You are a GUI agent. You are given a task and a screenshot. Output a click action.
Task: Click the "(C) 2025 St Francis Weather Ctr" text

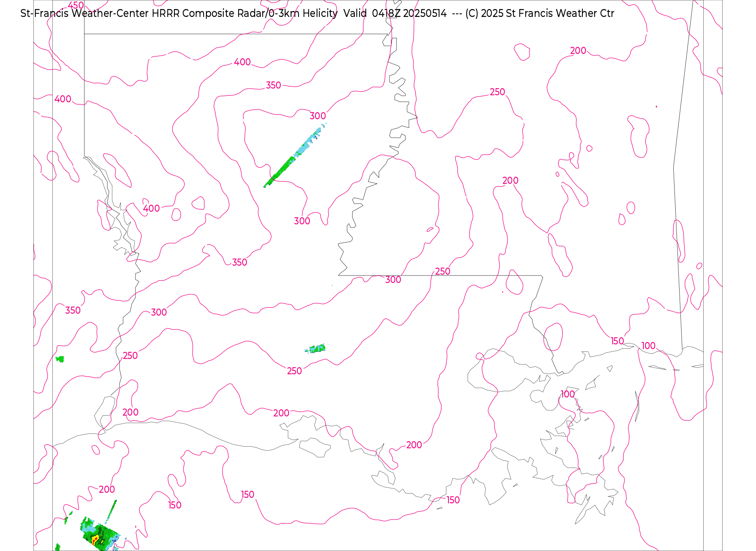(539, 14)
